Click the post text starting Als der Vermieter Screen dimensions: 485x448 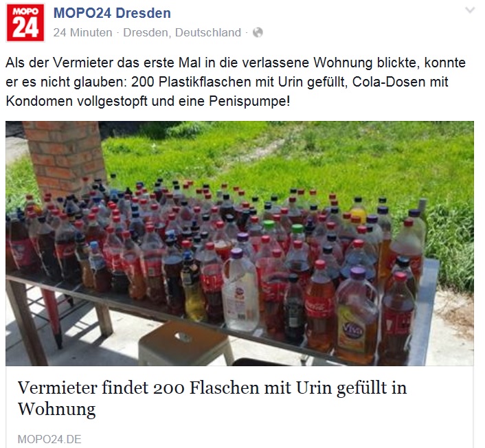click(236, 82)
